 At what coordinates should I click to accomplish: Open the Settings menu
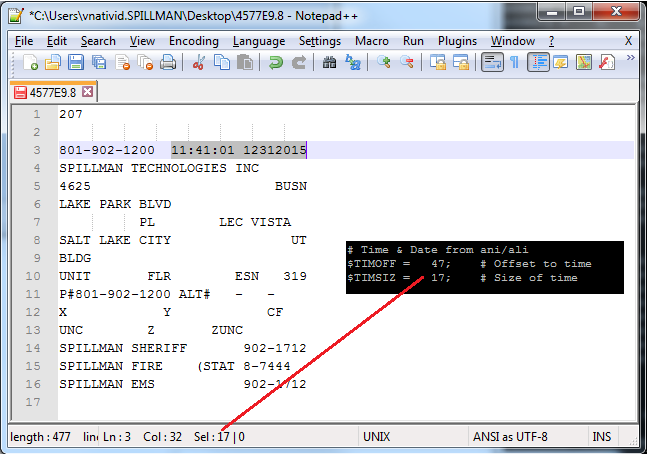320,41
